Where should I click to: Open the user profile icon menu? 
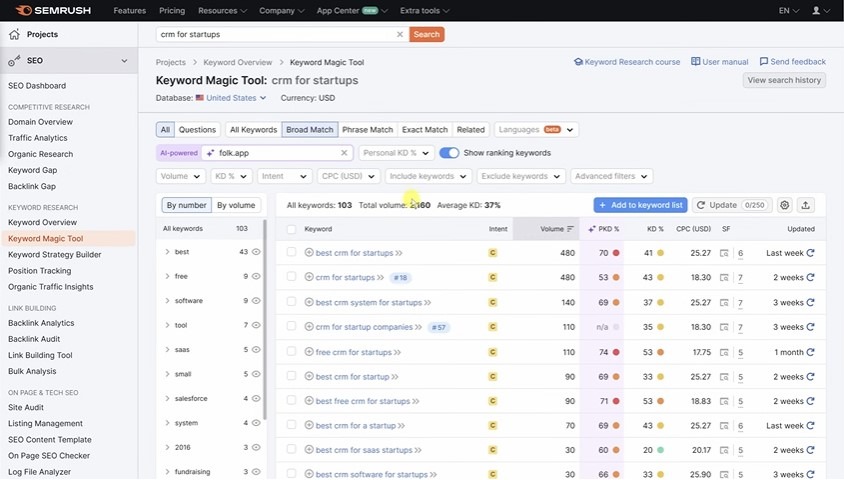coord(820,10)
